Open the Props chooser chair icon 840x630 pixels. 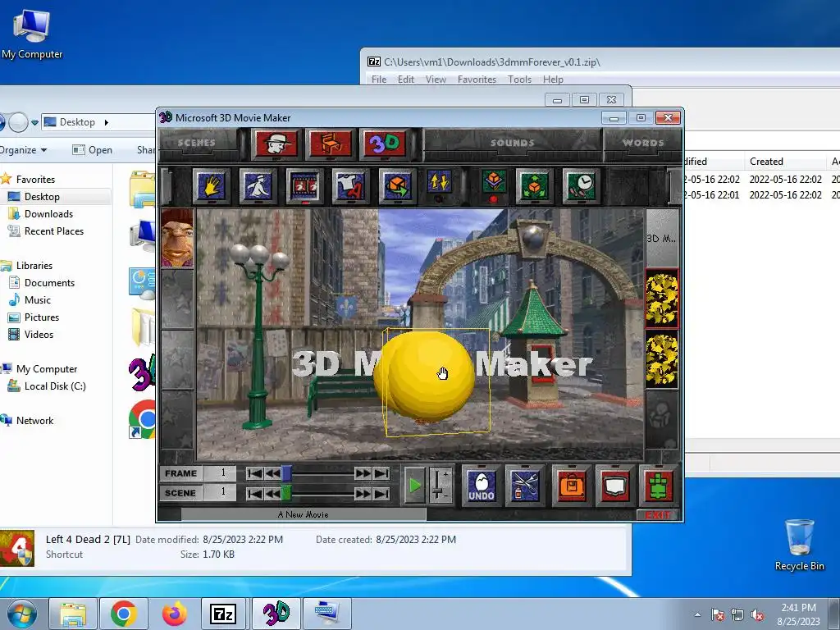click(x=331, y=143)
